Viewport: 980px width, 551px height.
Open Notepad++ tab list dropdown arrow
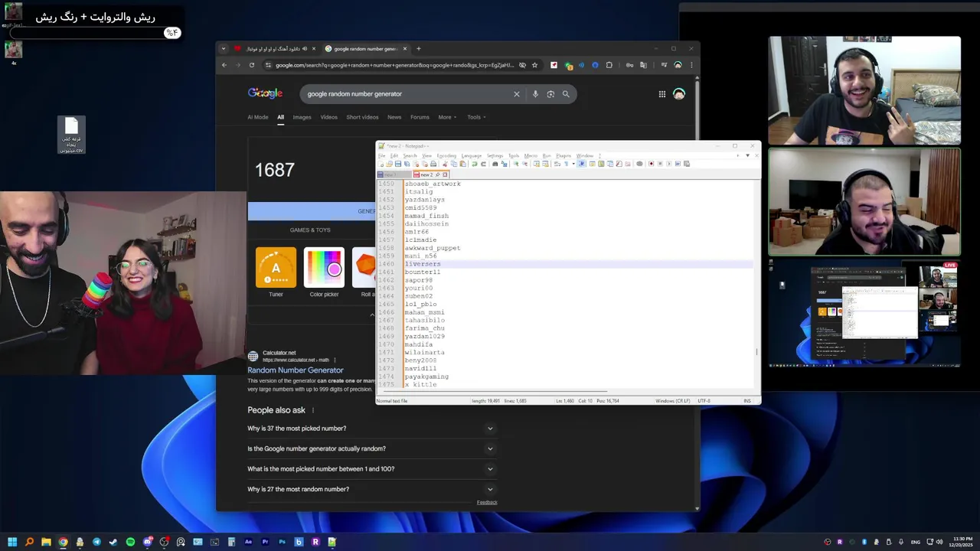coord(747,155)
